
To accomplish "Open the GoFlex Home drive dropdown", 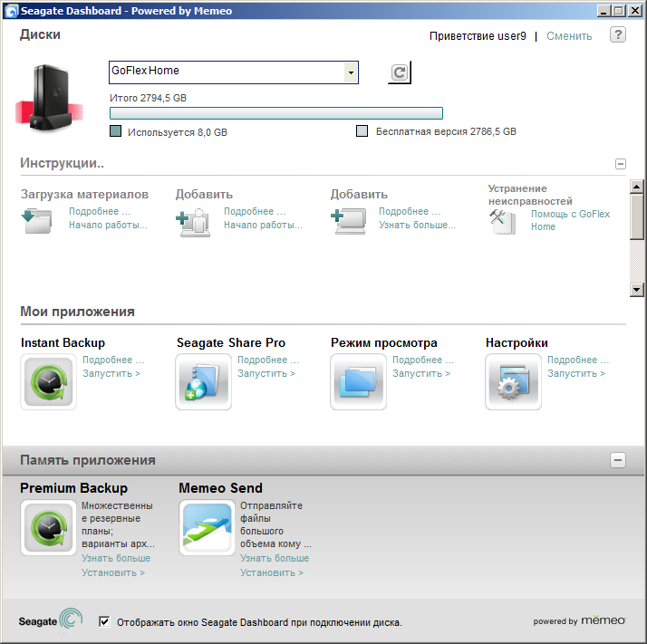I will coord(351,72).
